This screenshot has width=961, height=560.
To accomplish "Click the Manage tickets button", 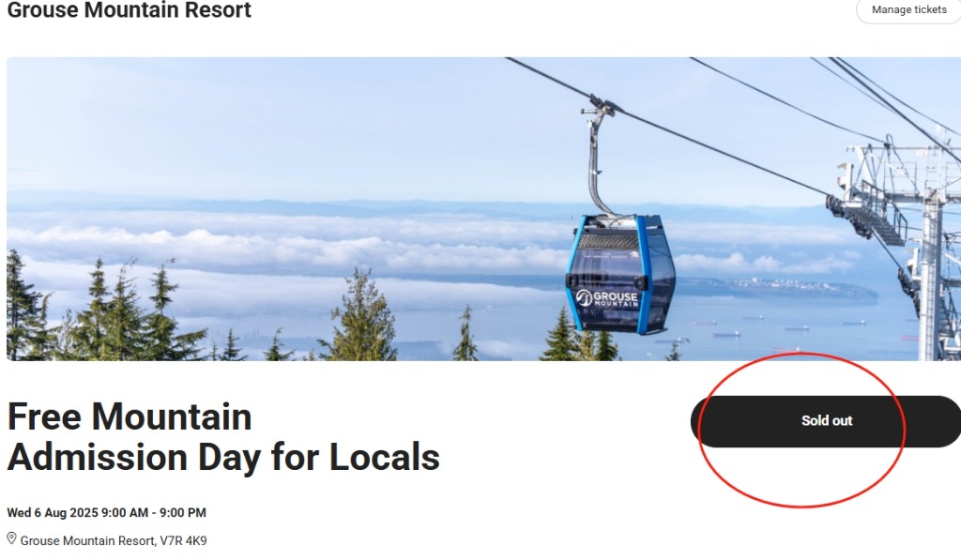I will [x=908, y=9].
